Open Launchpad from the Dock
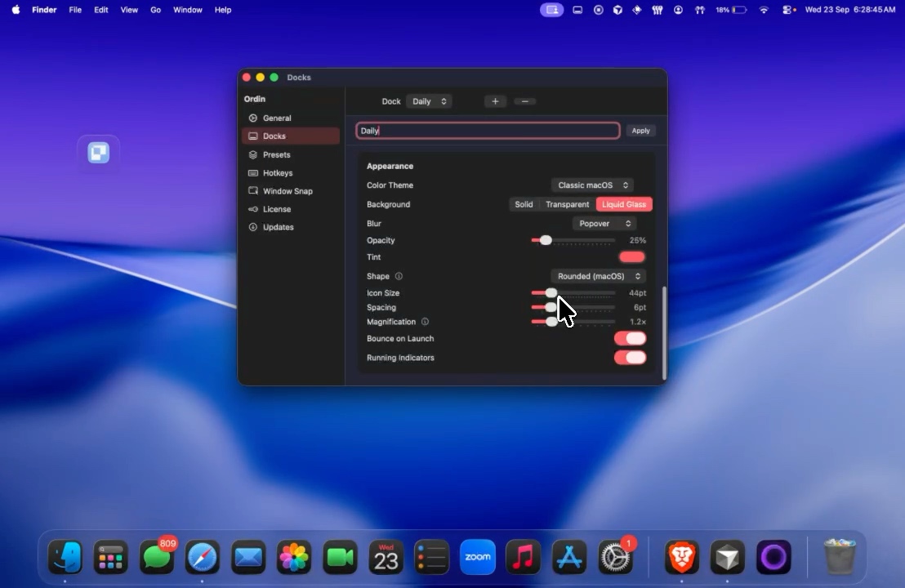This screenshot has width=905, height=588. 110,558
